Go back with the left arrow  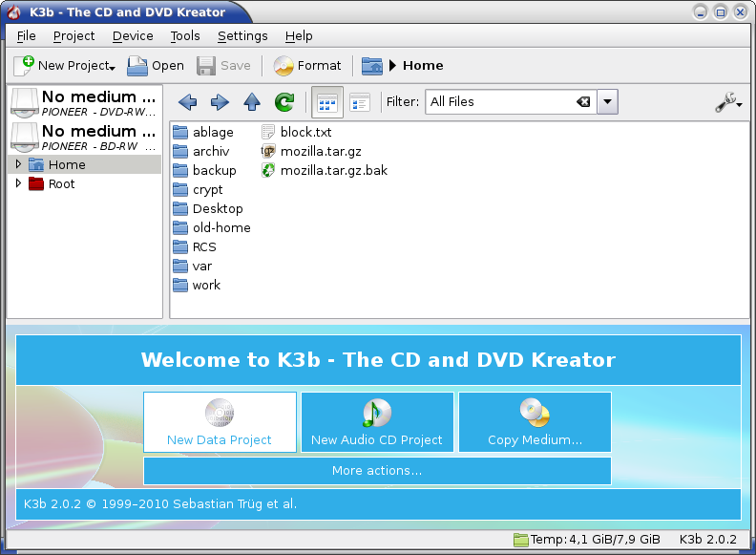[188, 102]
